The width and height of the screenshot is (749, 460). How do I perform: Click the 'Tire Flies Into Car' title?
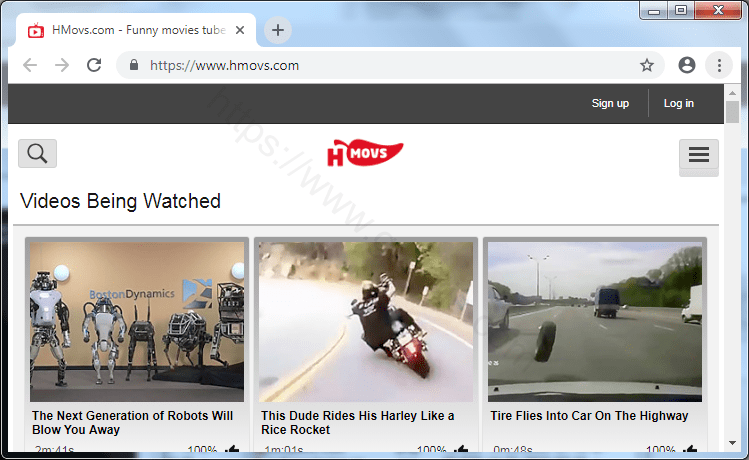click(589, 415)
